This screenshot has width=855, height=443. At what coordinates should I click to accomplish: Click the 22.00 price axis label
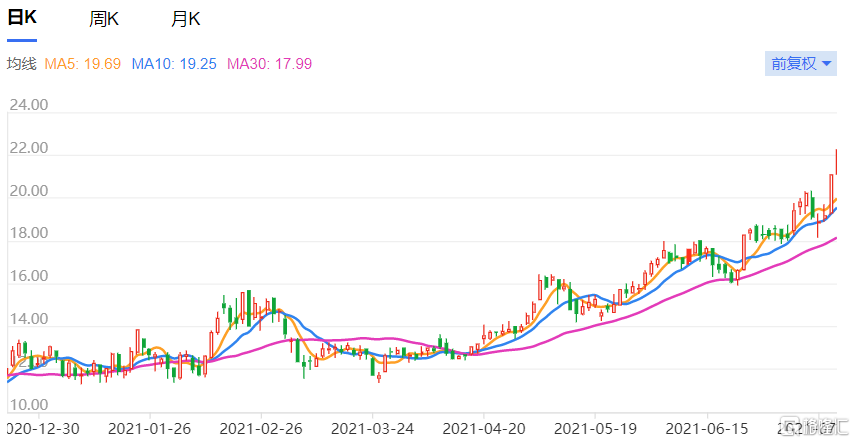tap(29, 148)
